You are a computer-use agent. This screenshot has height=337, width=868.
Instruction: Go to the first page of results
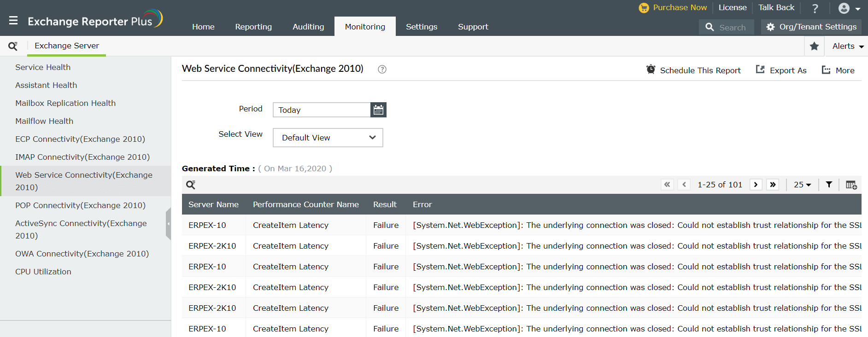click(667, 185)
